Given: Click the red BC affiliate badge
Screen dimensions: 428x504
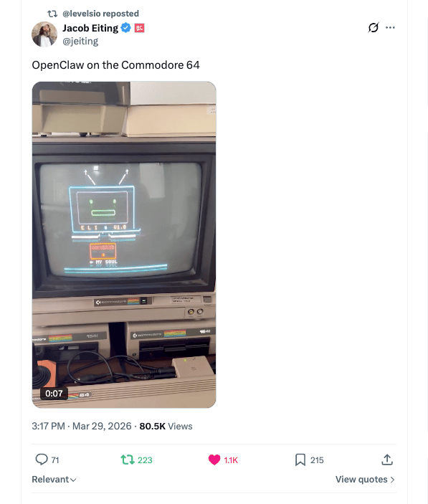Looking at the screenshot, I should pos(139,28).
